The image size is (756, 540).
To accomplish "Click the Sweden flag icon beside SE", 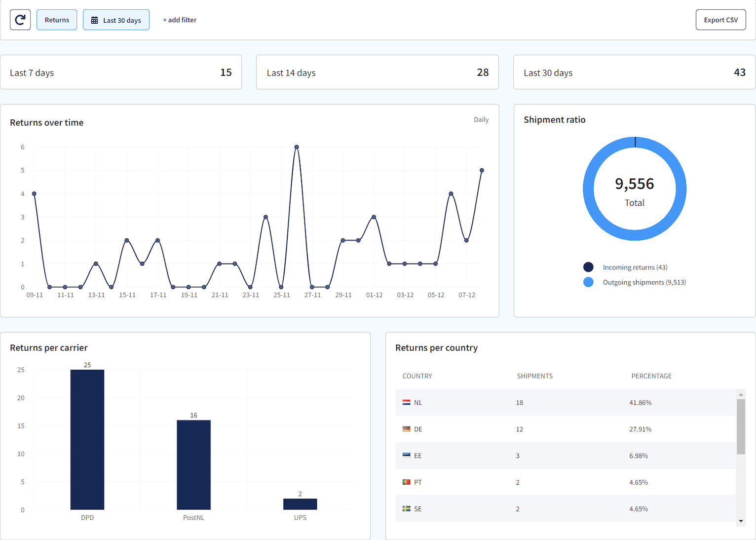I will click(406, 508).
